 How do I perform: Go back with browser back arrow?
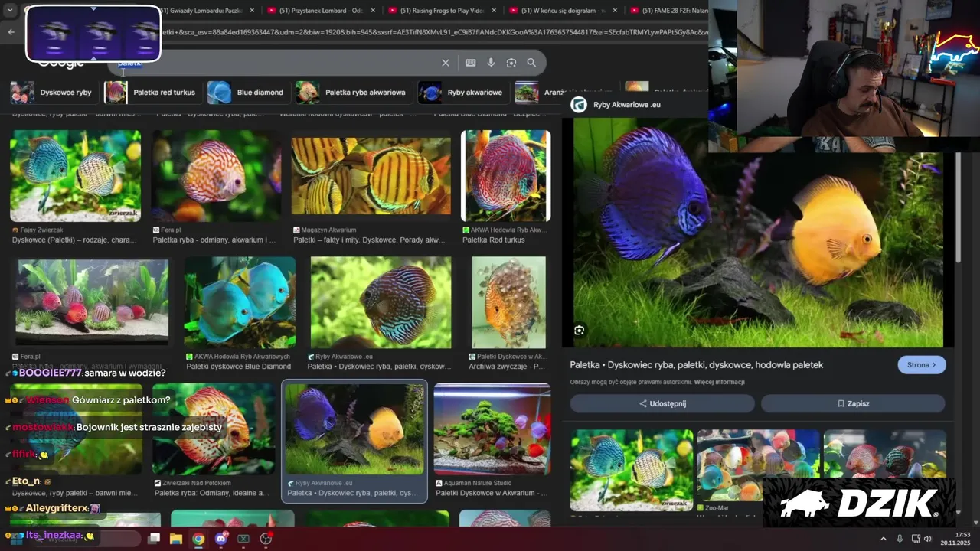[x=11, y=32]
